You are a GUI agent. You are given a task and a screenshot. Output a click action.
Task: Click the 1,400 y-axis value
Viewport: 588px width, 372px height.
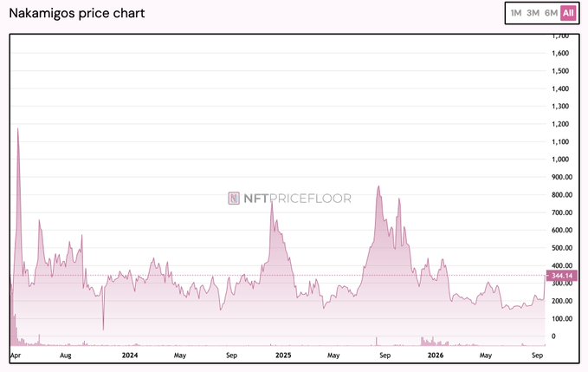(x=560, y=88)
